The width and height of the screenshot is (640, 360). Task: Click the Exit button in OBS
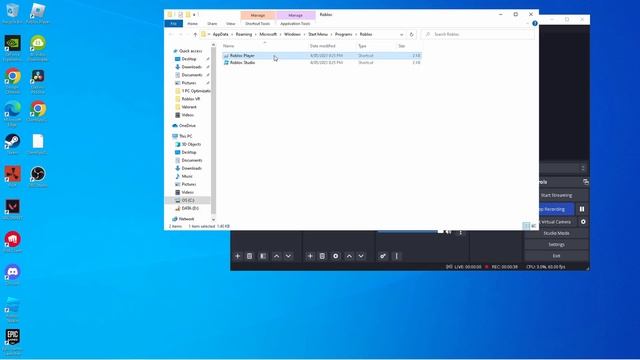pyautogui.click(x=556, y=256)
